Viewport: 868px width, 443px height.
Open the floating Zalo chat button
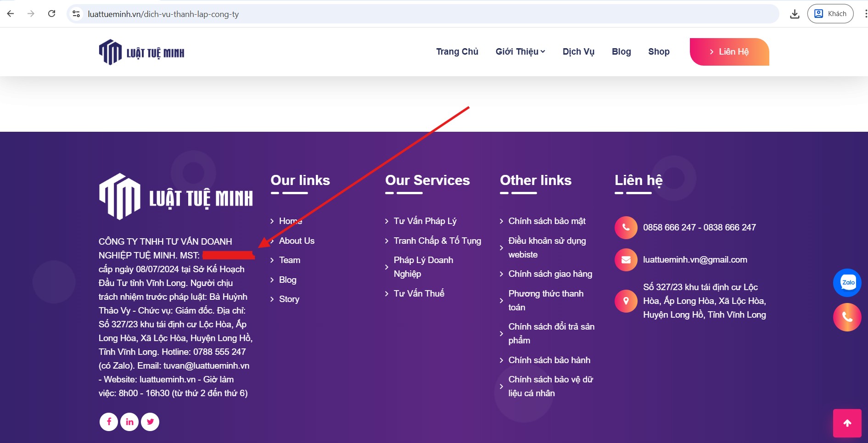point(847,282)
